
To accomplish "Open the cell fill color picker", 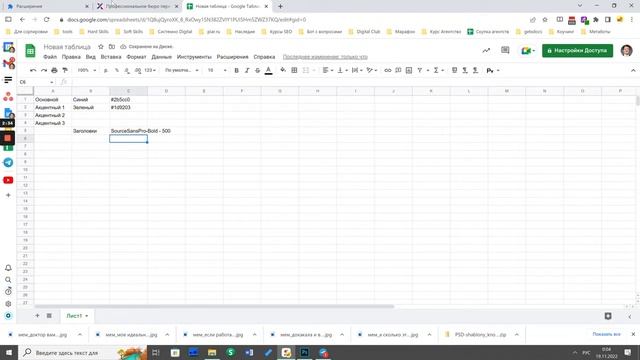I will tap(283, 70).
